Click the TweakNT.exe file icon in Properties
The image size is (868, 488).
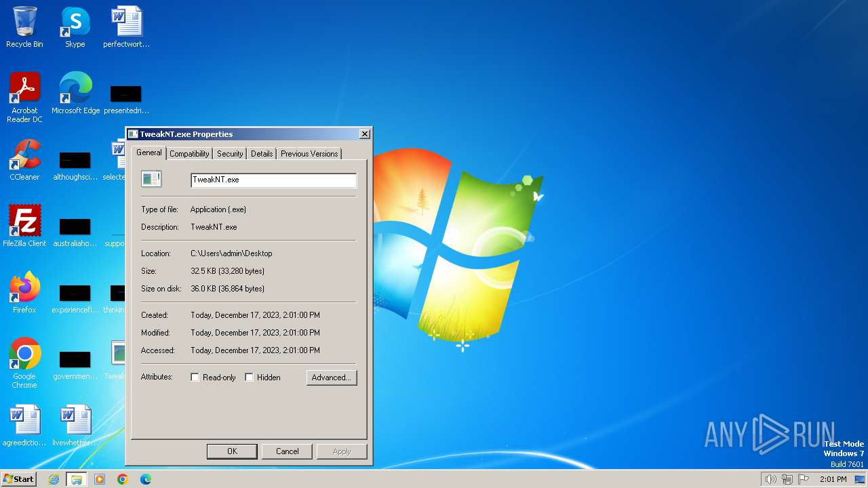[x=151, y=179]
